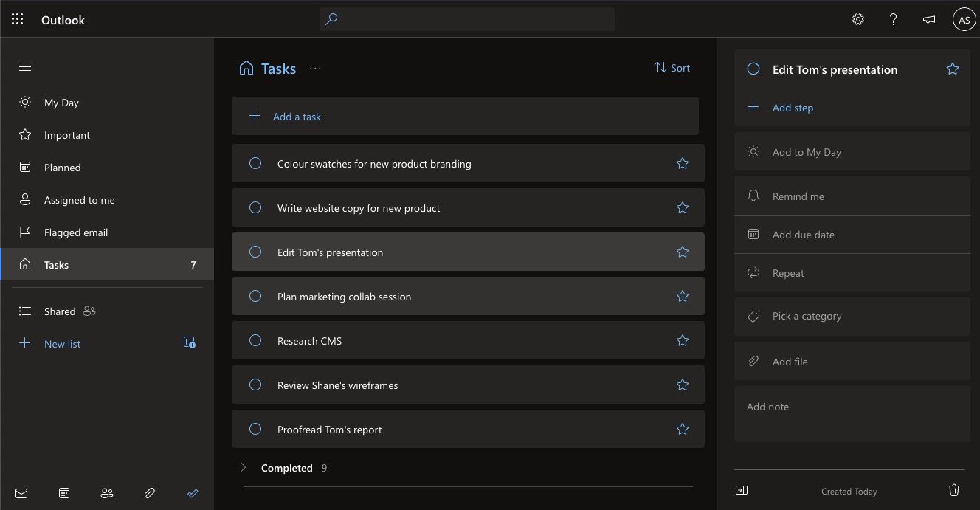Open Calendar icon in bottom bar
Image resolution: width=980 pixels, height=510 pixels.
pyautogui.click(x=64, y=493)
